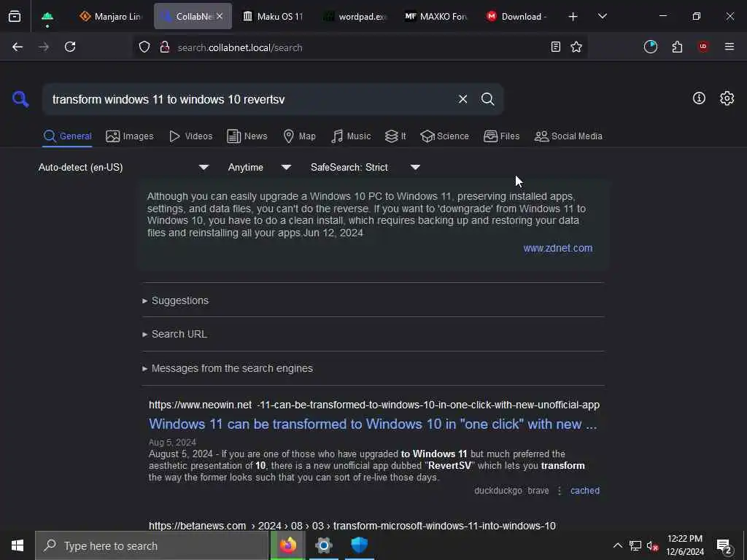Open Windows Start menu
The image size is (747, 560).
18,545
